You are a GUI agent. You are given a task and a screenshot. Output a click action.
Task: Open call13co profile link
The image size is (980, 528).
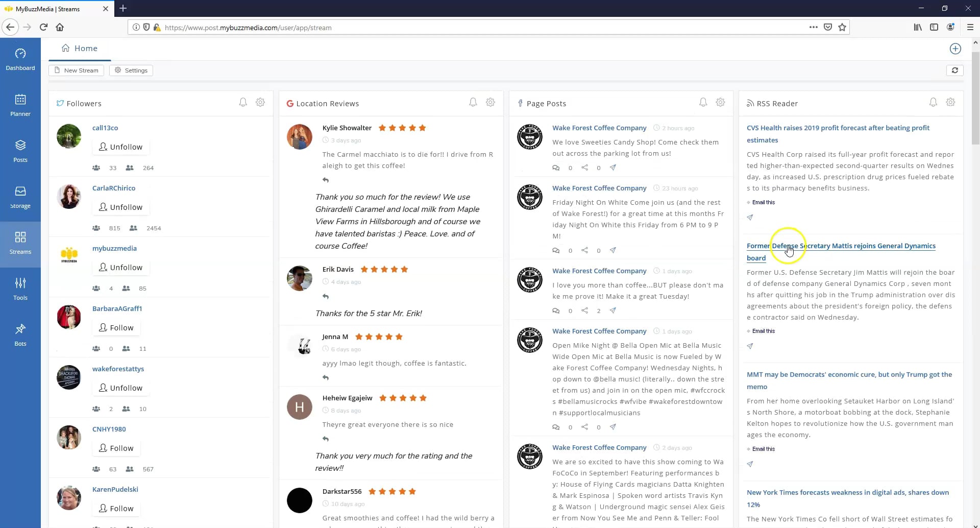coord(105,128)
